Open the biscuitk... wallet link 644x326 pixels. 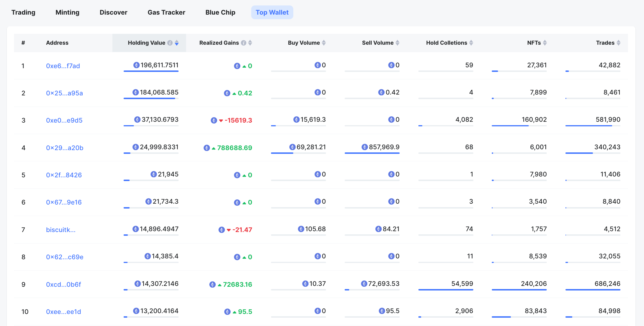coord(61,230)
